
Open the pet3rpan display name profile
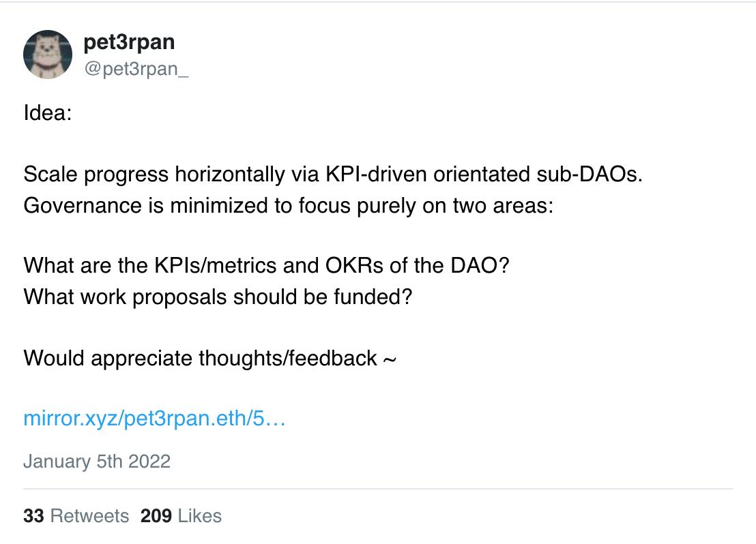[x=129, y=42]
